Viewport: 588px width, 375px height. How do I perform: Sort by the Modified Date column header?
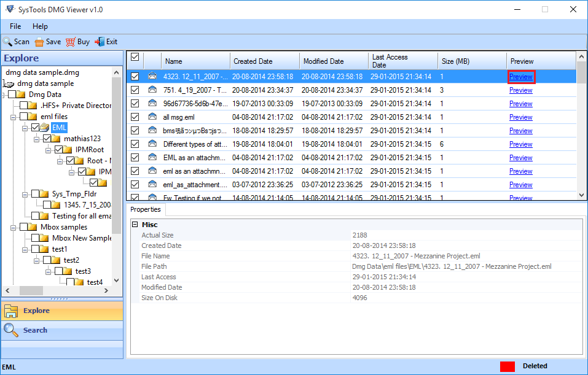[334, 61]
